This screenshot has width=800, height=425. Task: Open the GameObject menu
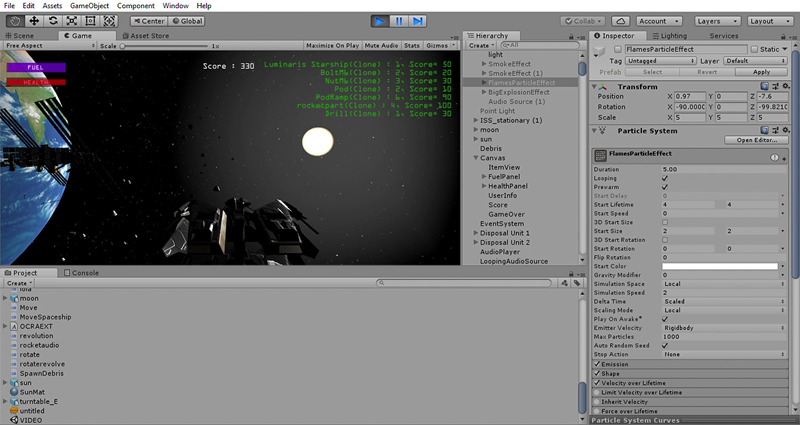[x=88, y=5]
